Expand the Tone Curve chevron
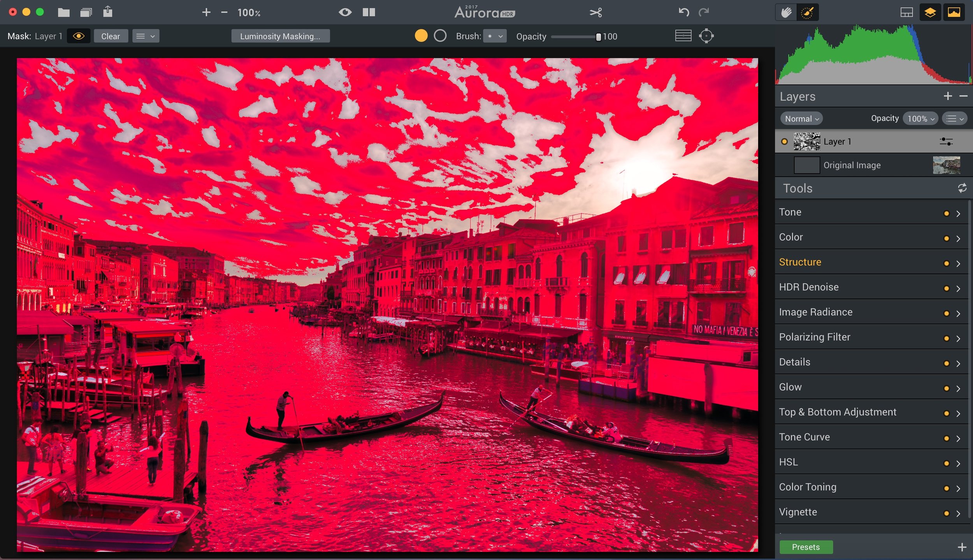Screen dimensions: 973x560 (x=958, y=439)
